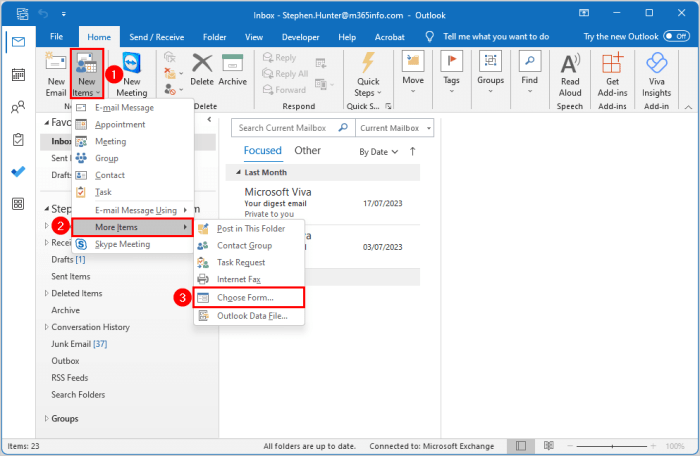
Task: Expand the Groups section
Action: [x=46, y=418]
